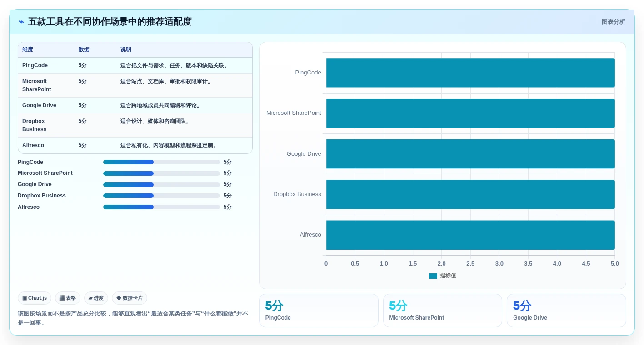Open the Google Drive 5分 data card
The height and width of the screenshot is (345, 644).
[566, 310]
